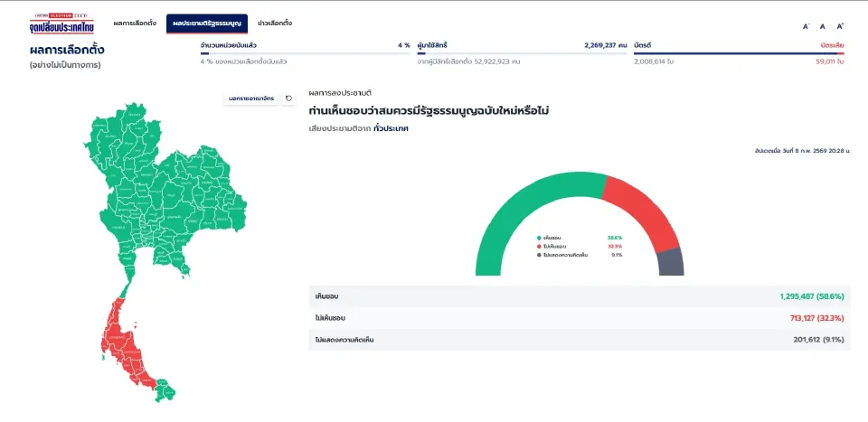Click the จุดเปลี่ยนประเทศไทย election logo
Image resolution: width=868 pixels, height=422 pixels.
pos(62,23)
